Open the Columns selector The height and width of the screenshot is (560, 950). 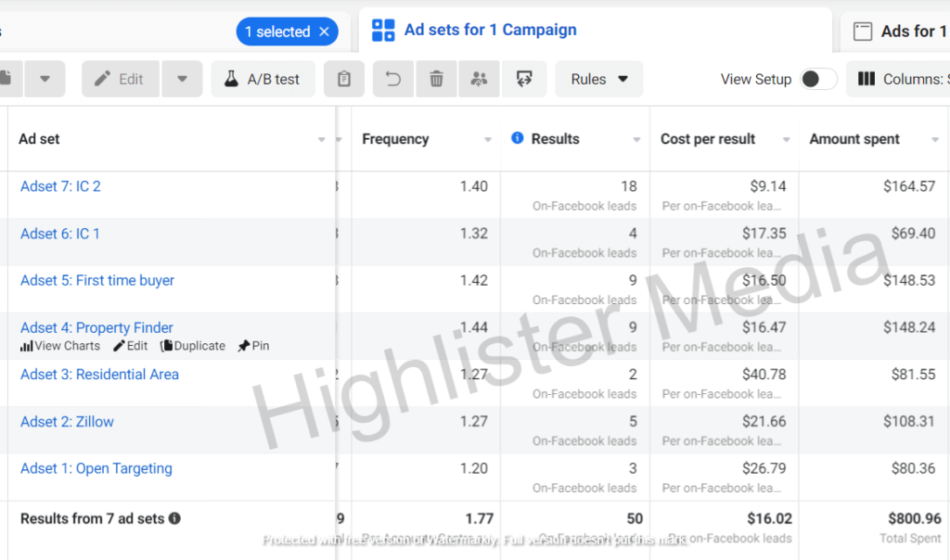899,80
